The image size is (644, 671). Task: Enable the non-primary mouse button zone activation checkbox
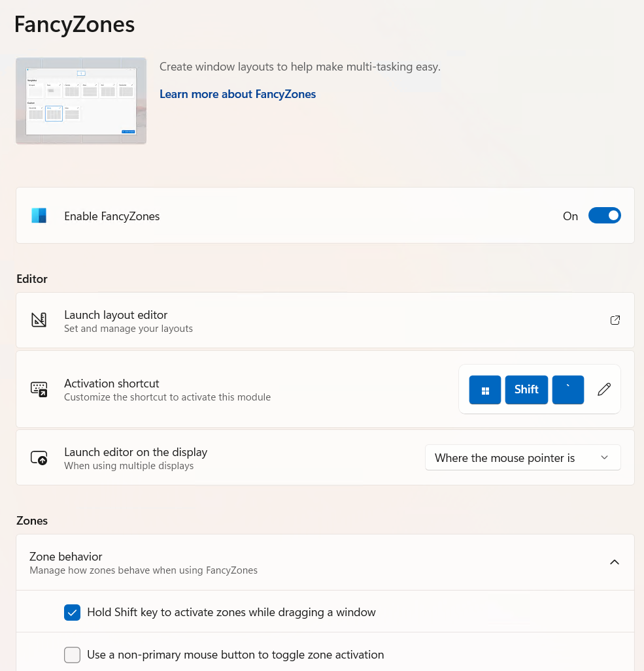(x=72, y=654)
